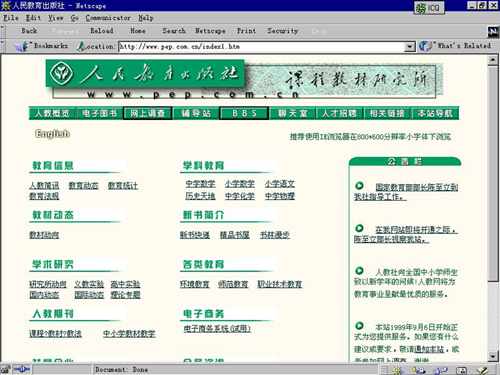
Task: Expand the Location URL dropdown arrow
Action: [x=410, y=47]
